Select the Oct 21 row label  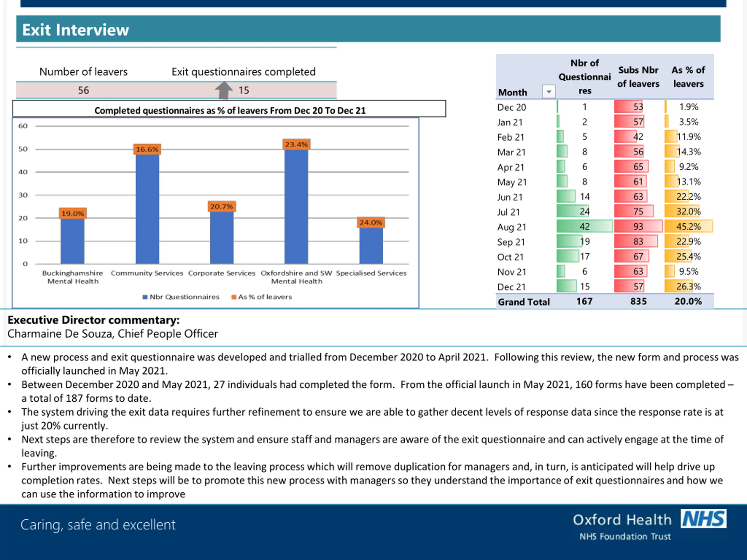pos(510,257)
